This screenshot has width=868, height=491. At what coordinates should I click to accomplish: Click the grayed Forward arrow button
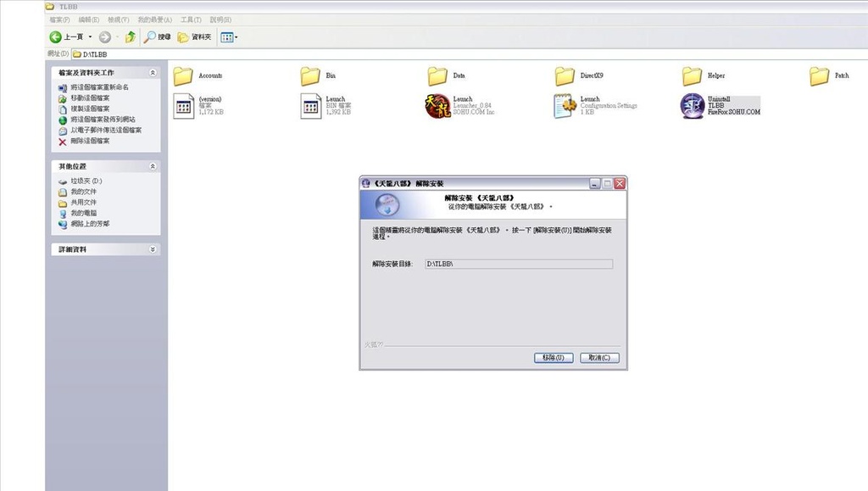pyautogui.click(x=104, y=37)
